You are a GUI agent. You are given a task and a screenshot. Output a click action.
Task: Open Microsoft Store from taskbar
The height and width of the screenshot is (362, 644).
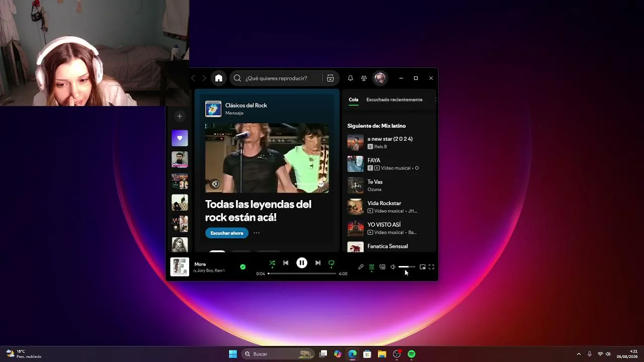click(367, 354)
